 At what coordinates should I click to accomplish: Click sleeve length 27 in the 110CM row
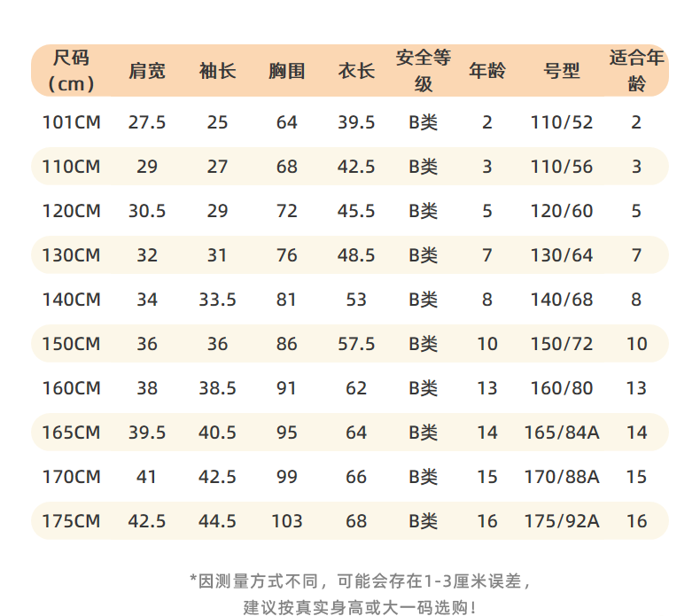(x=217, y=167)
